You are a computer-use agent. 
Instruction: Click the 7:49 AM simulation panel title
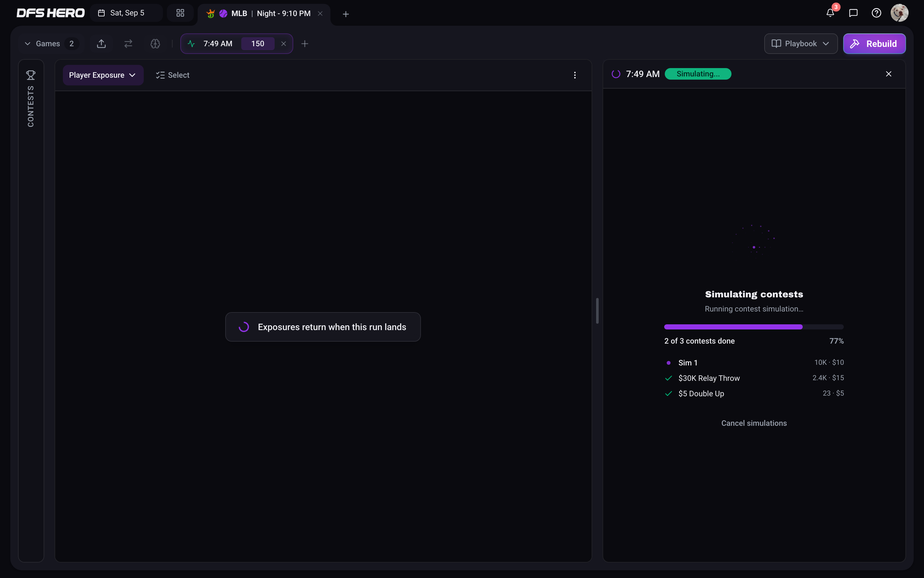point(643,74)
